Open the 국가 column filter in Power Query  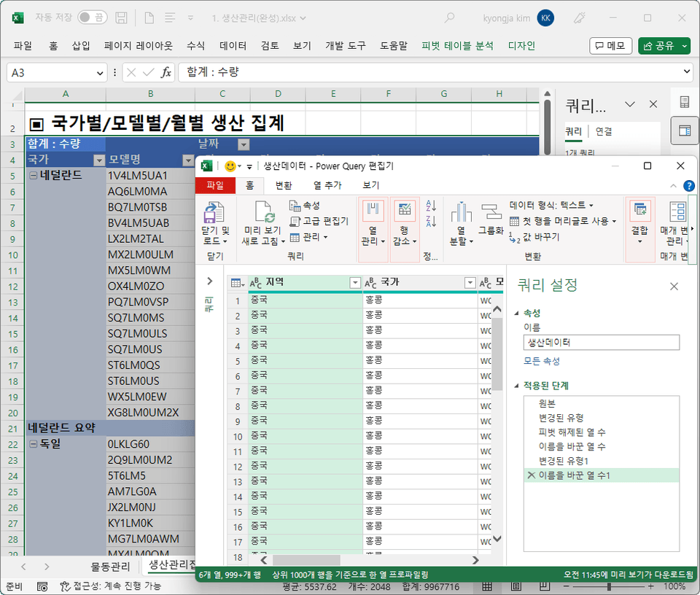tap(470, 283)
